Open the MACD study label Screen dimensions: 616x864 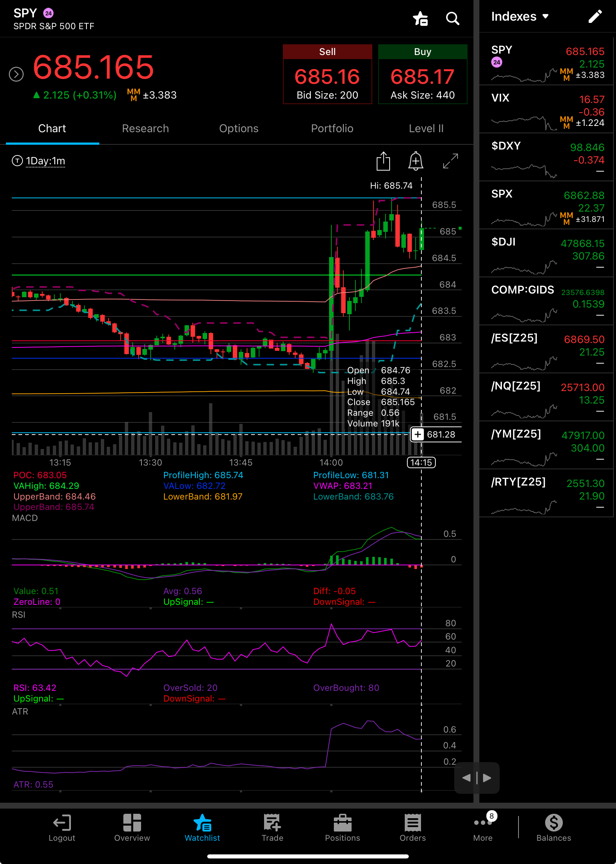[x=25, y=518]
